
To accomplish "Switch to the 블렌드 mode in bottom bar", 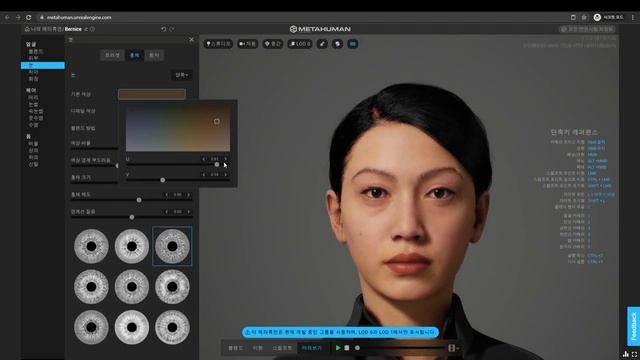I will [x=236, y=348].
